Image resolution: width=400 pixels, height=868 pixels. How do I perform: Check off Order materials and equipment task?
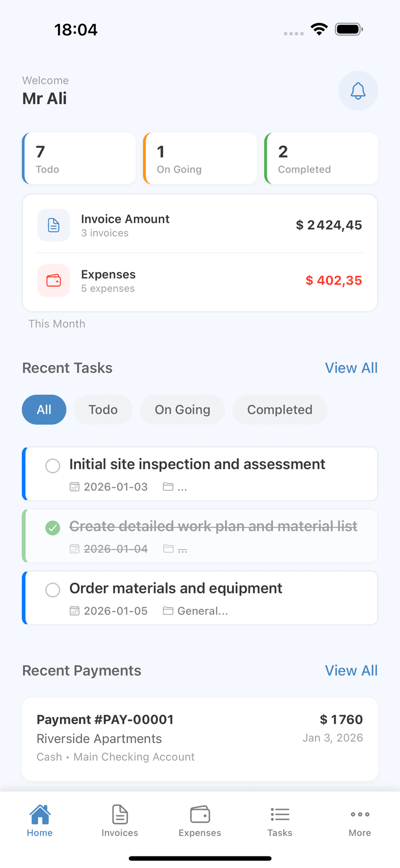[x=53, y=590]
